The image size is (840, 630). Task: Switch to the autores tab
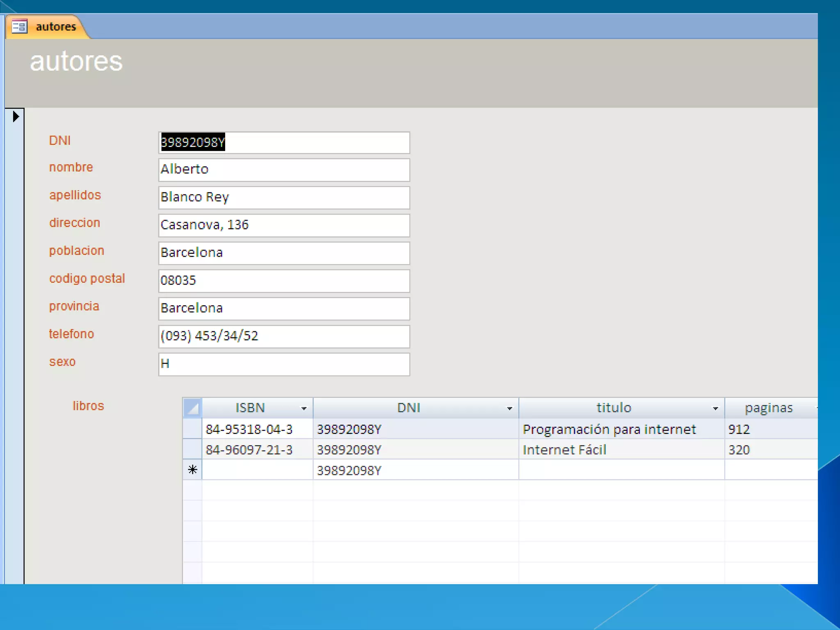pos(56,27)
